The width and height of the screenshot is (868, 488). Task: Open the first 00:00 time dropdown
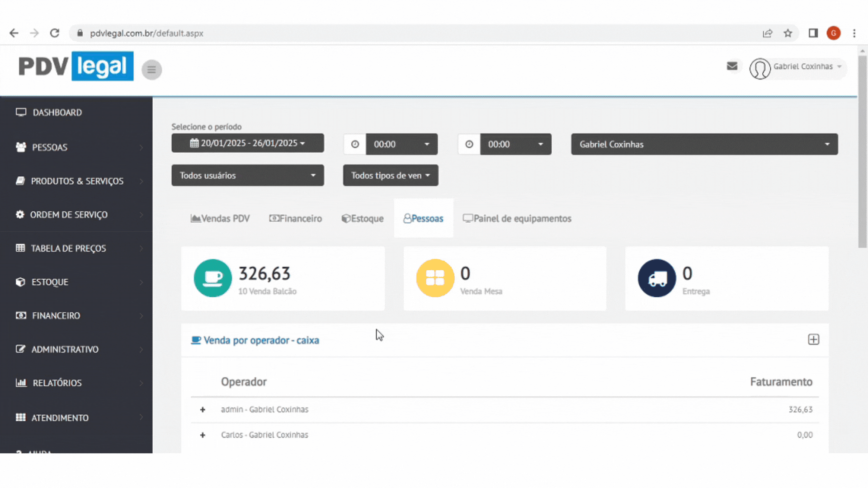click(x=401, y=144)
